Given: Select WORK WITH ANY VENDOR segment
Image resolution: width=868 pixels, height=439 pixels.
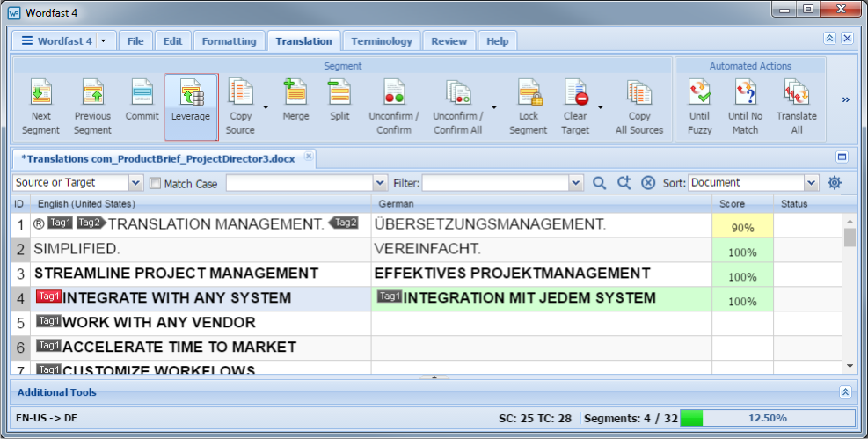Looking at the screenshot, I should pos(159,322).
